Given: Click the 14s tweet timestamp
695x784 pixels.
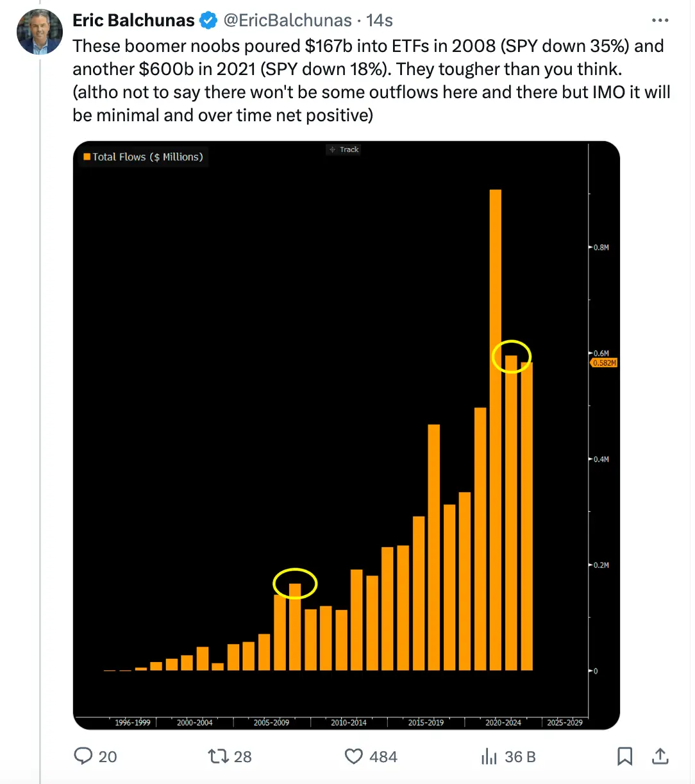Looking at the screenshot, I should point(380,21).
